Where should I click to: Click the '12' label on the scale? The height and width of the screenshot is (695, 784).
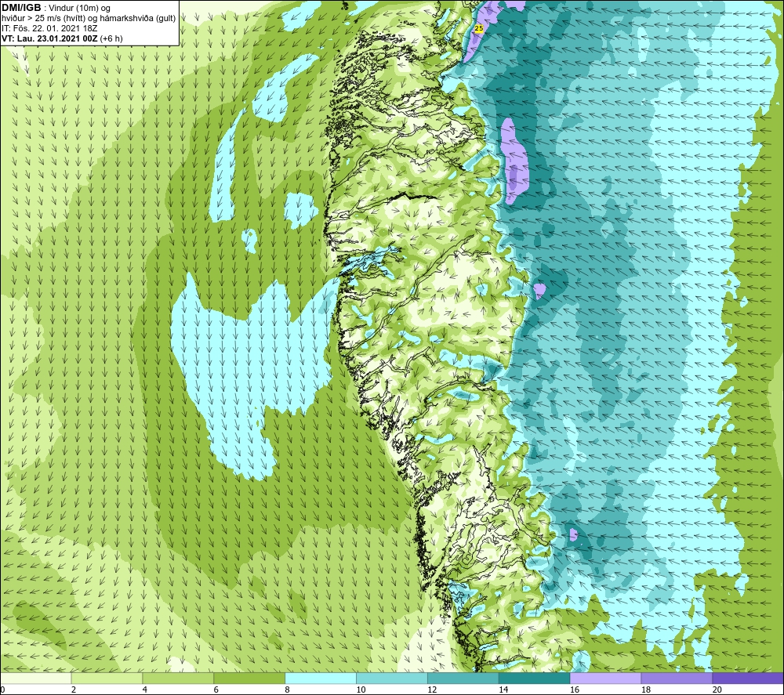432,690
